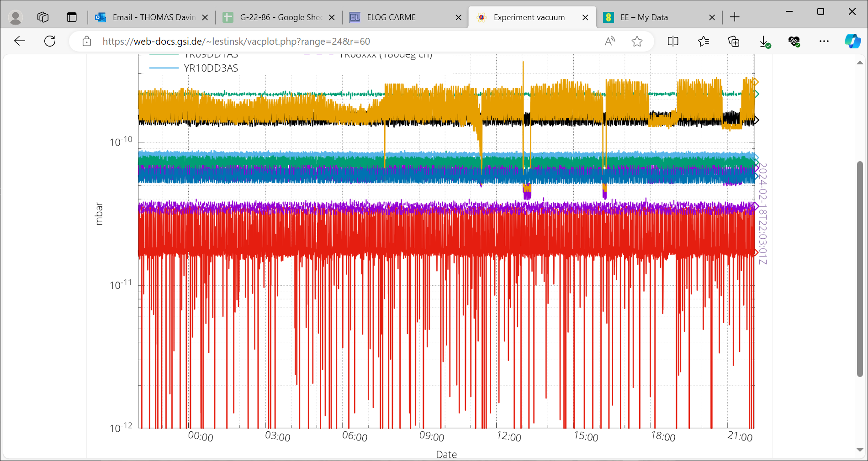Click the 03:00 time axis label
The height and width of the screenshot is (461, 868).
click(278, 437)
